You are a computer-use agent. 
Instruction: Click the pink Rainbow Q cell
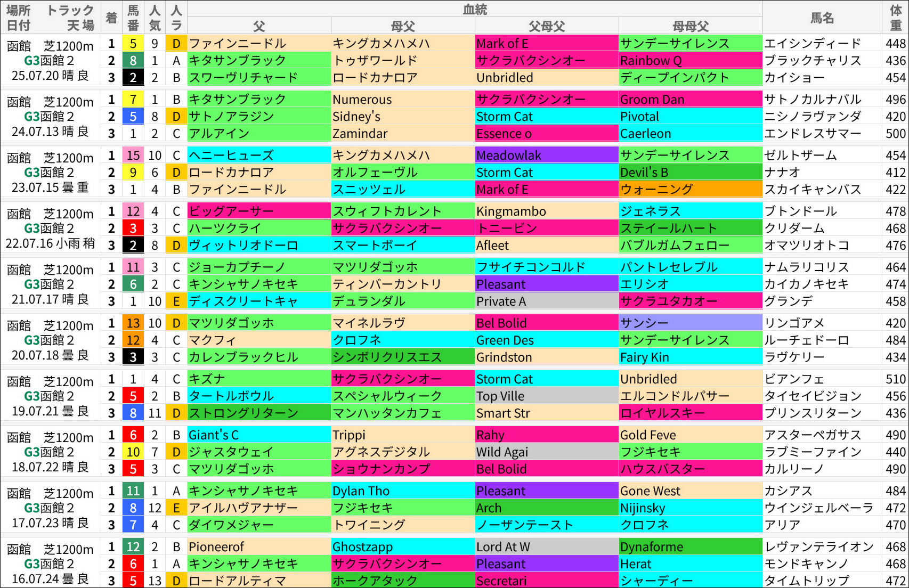(x=691, y=60)
